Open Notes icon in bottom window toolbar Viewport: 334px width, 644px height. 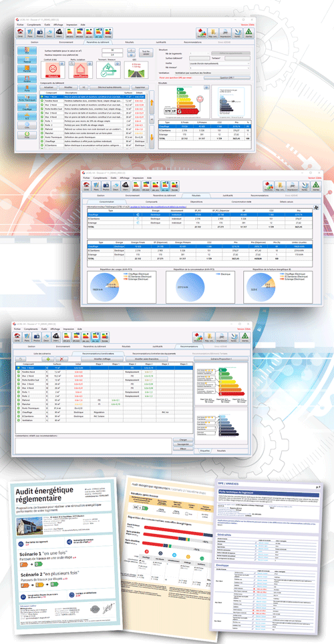[x=234, y=337]
